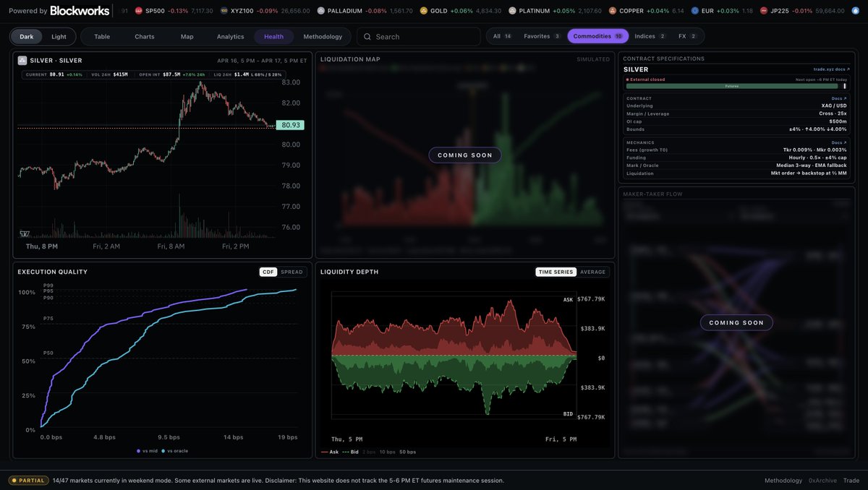Click the '$500m' OI cap value
868x490 pixels.
coord(838,121)
